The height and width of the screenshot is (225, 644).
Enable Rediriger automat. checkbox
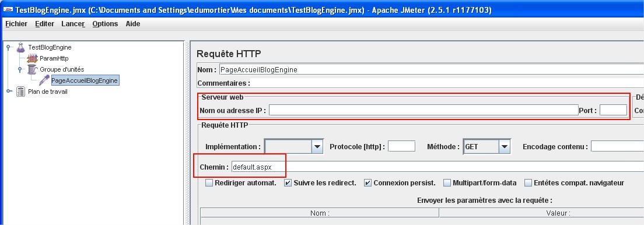pos(209,182)
